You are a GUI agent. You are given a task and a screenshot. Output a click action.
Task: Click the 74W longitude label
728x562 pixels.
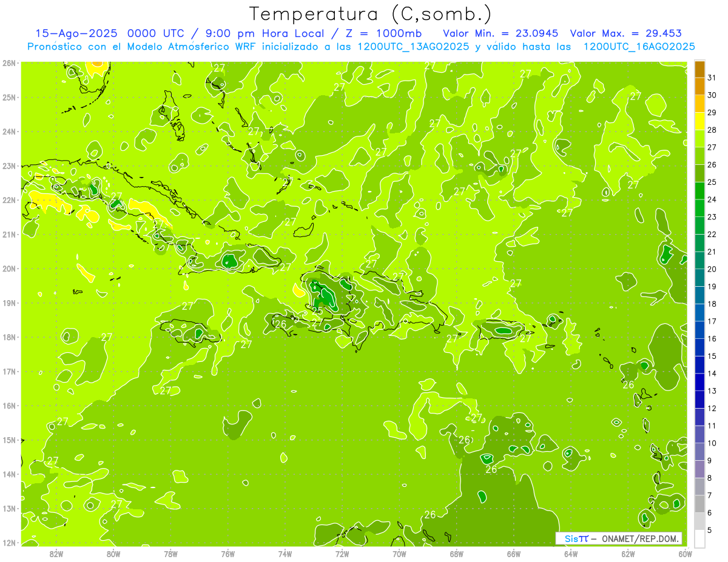coord(285,554)
